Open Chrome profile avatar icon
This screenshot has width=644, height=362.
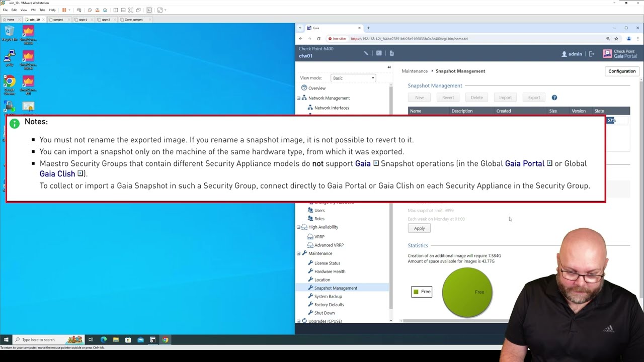pos(628,39)
